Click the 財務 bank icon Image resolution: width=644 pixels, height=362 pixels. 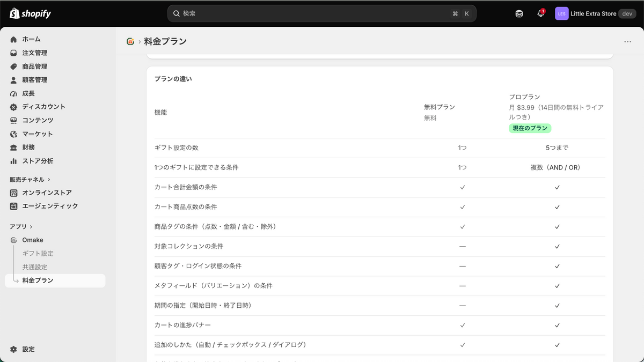[14, 147]
